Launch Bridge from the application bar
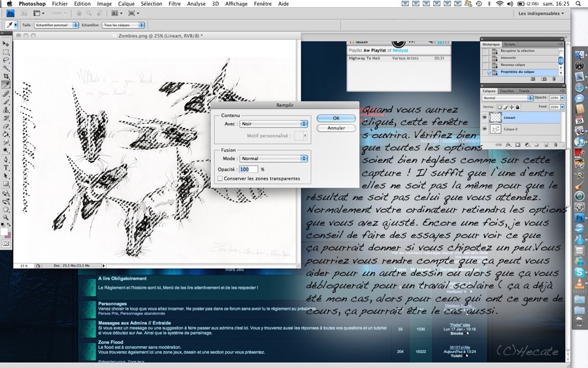 click(x=24, y=13)
